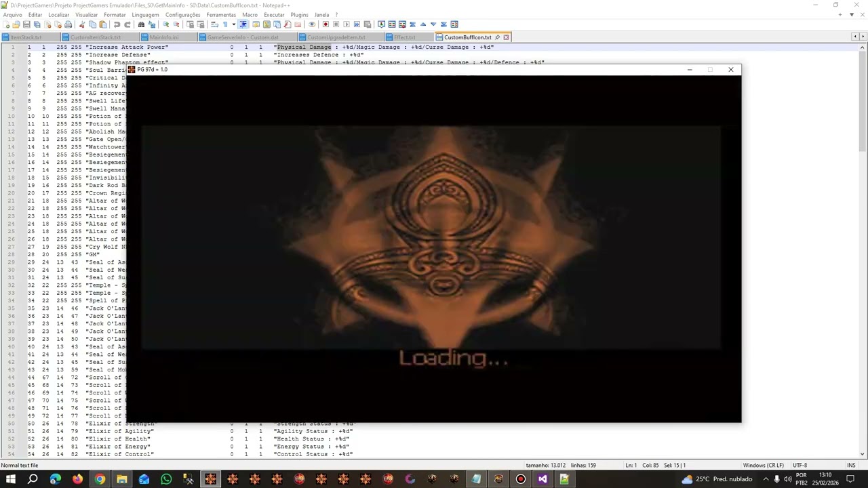Toggle the highlighted indent guide button
The width and height of the screenshot is (868, 488).
(243, 25)
